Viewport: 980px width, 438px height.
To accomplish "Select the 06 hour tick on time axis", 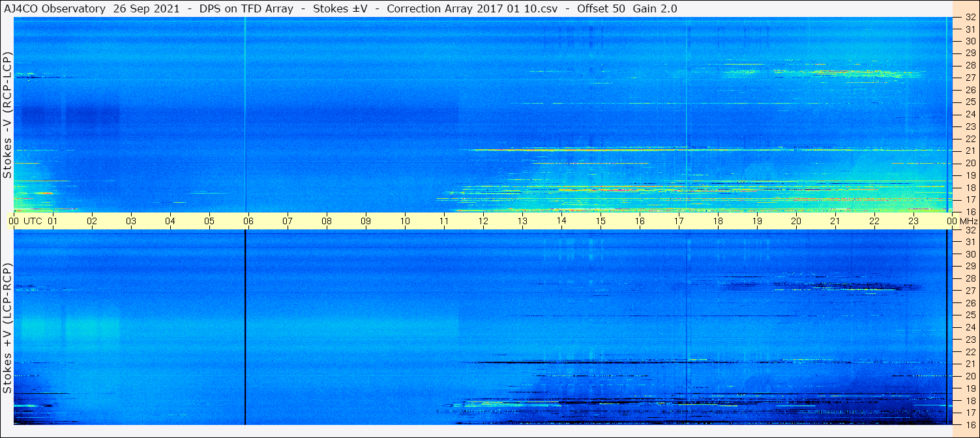I will [x=248, y=221].
